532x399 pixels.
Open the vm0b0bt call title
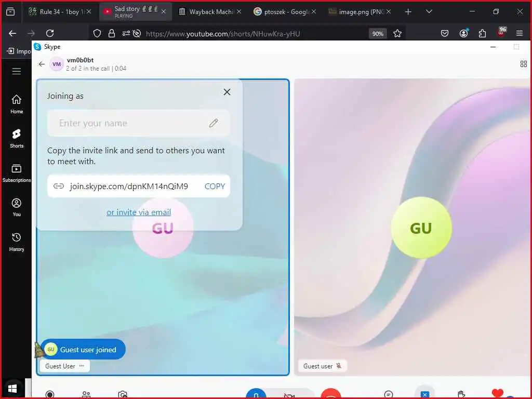point(80,60)
